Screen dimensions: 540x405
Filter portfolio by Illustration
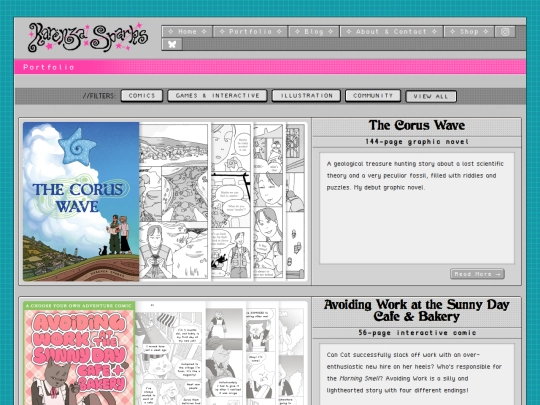tap(306, 96)
